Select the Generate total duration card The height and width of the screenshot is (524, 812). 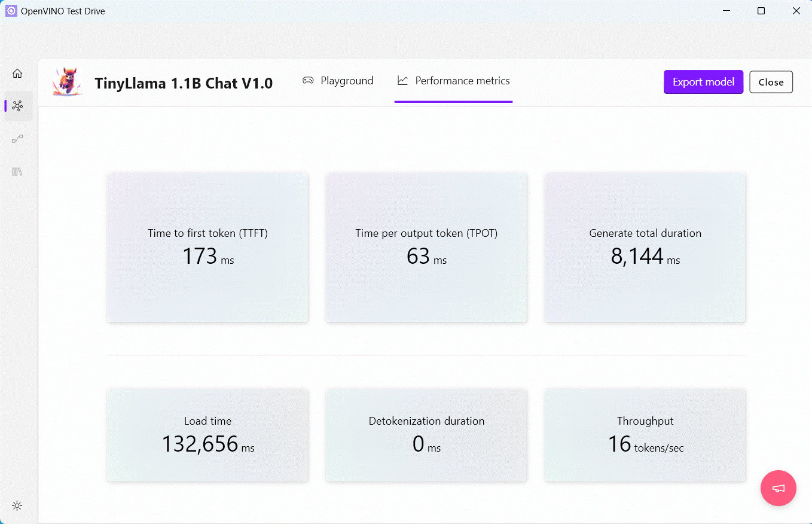pyautogui.click(x=645, y=247)
